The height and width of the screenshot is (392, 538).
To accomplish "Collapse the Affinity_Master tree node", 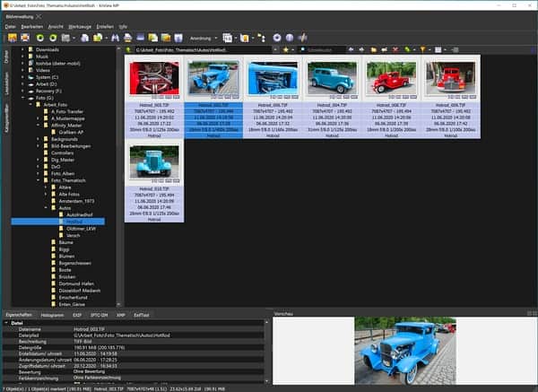I will tap(38, 126).
